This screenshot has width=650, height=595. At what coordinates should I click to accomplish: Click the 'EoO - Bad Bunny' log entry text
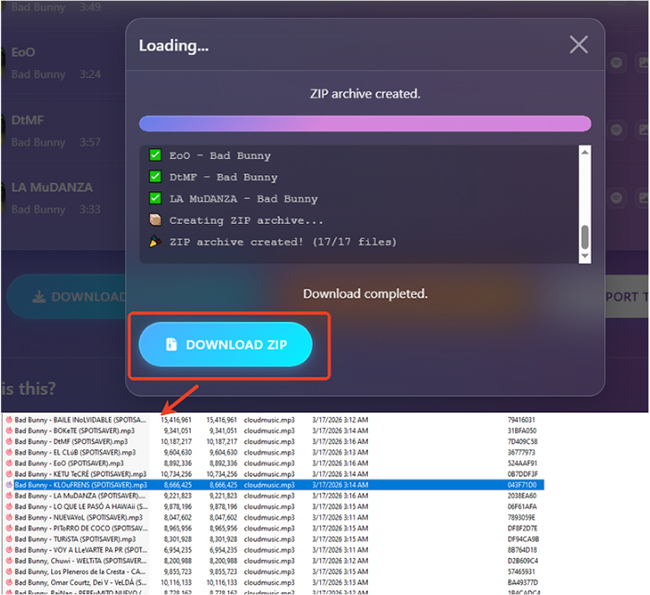tap(220, 155)
